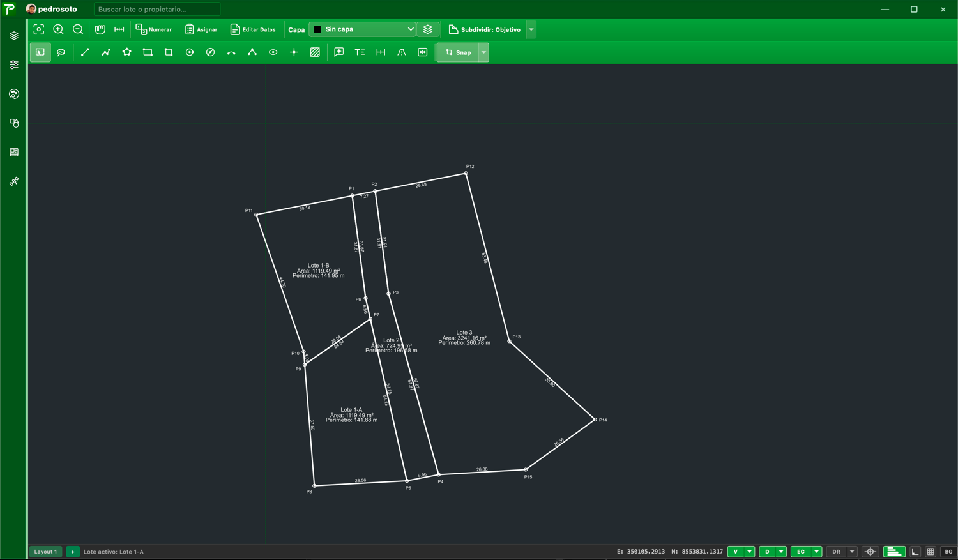Click the Lote 1-B label
This screenshot has height=560, width=958.
point(319,266)
